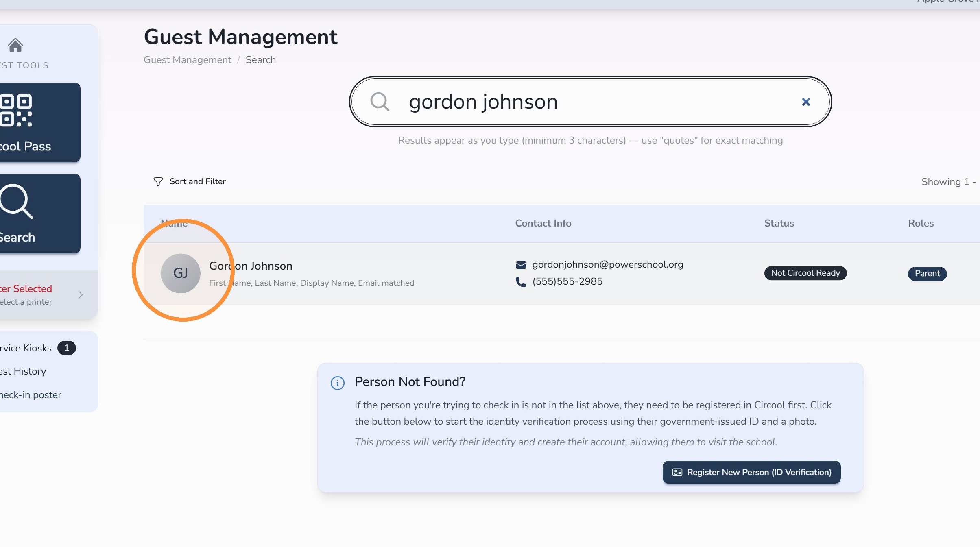
Task: Click 'No Printer Selected' warning text
Action: (x=26, y=288)
